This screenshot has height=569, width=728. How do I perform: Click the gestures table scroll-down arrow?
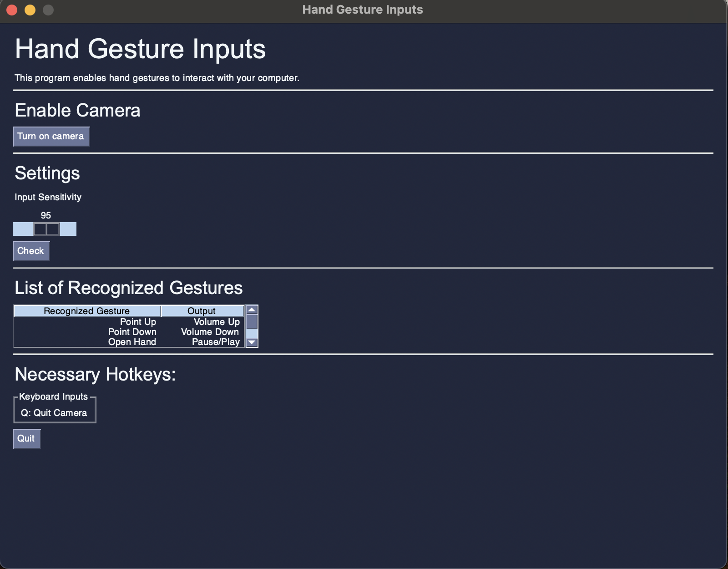click(252, 342)
